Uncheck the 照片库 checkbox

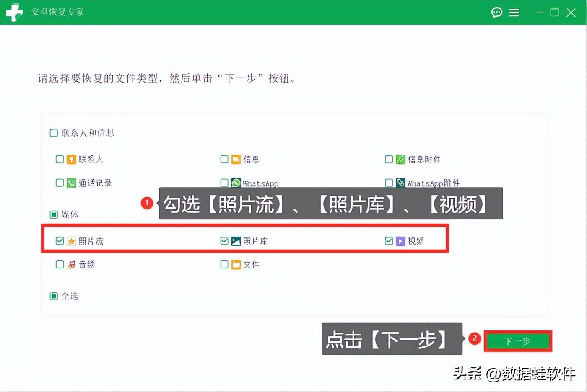(224, 241)
